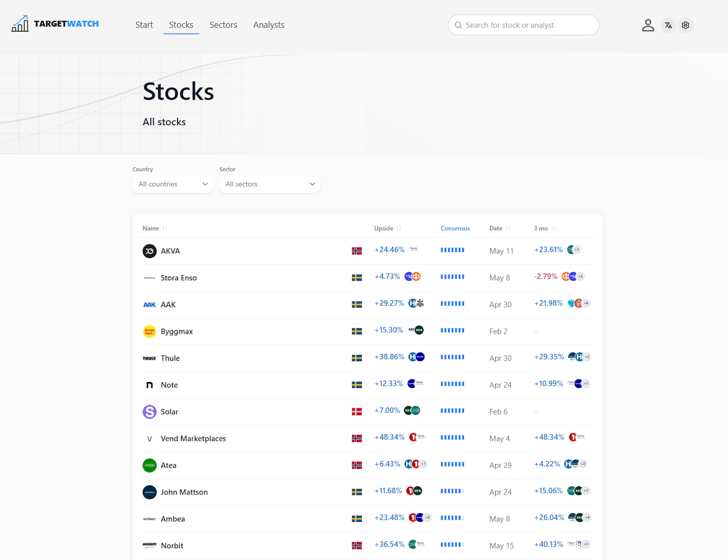Open the settings gear icon
This screenshot has height=560, width=728.
(x=685, y=25)
